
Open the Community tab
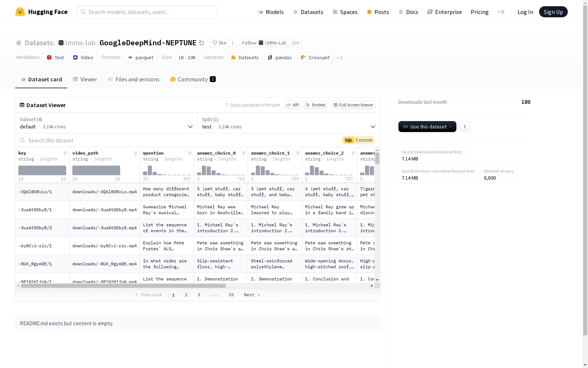point(193,79)
